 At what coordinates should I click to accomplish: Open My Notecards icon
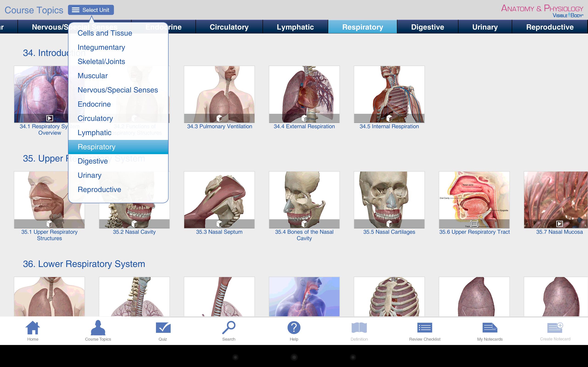coord(490,328)
